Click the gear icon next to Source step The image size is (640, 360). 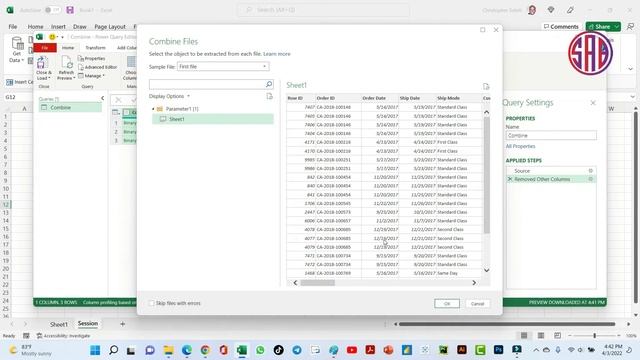coord(591,171)
